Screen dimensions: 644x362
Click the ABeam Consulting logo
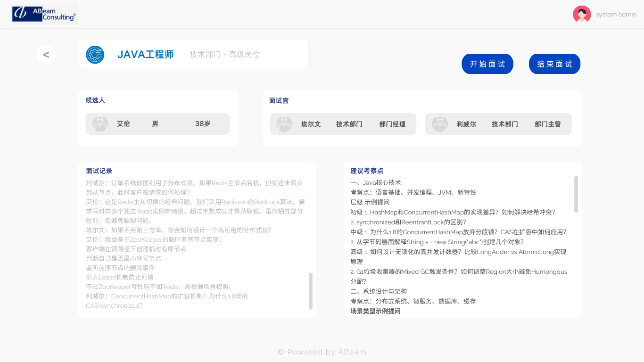(44, 14)
